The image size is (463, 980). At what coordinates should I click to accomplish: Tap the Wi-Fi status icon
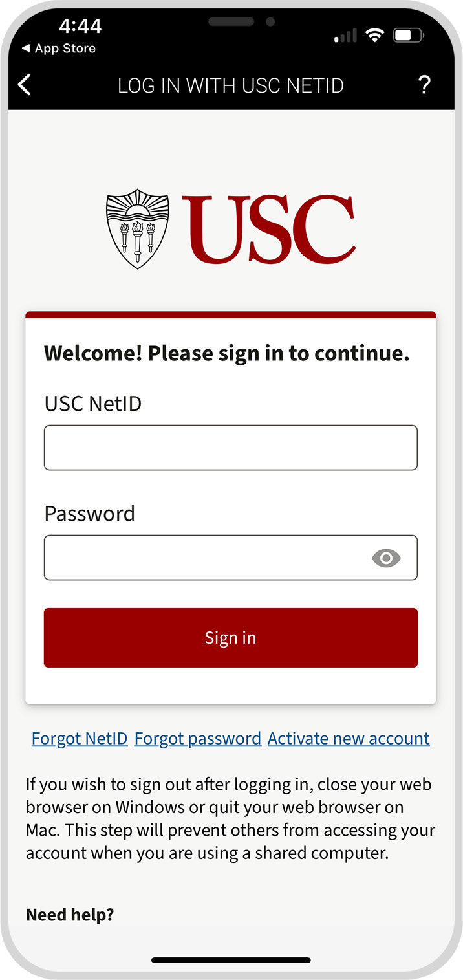(374, 36)
